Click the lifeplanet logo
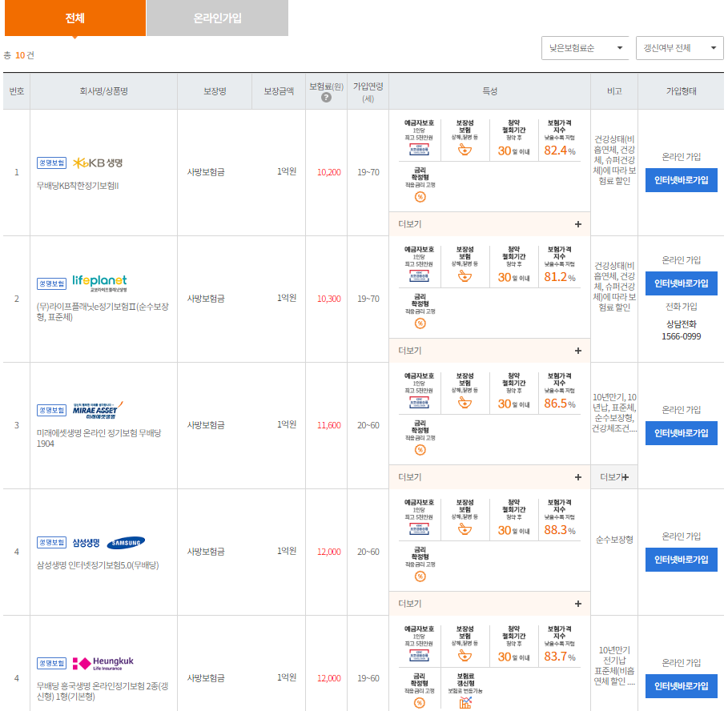This screenshot has width=728, height=711. (99, 283)
